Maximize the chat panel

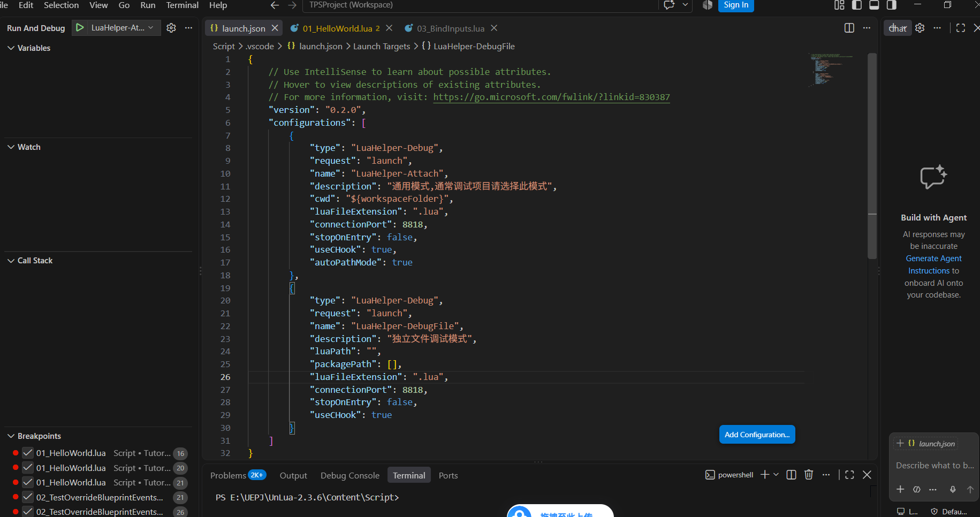[961, 28]
